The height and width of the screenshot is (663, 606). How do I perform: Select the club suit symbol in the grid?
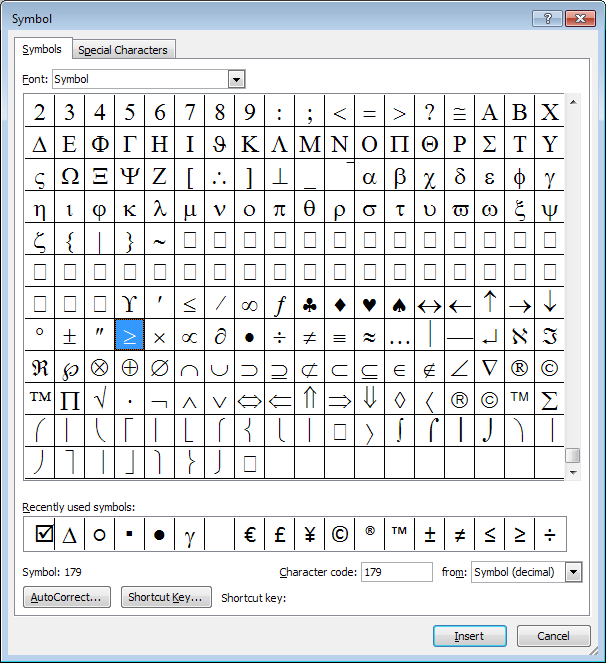(310, 303)
